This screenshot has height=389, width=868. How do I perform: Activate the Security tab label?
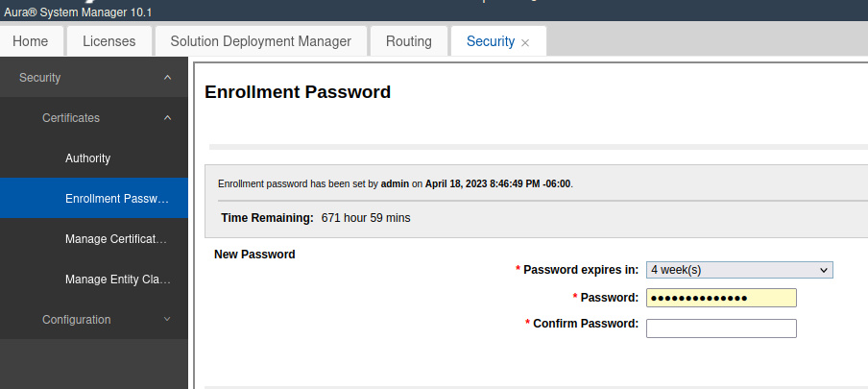coord(490,41)
